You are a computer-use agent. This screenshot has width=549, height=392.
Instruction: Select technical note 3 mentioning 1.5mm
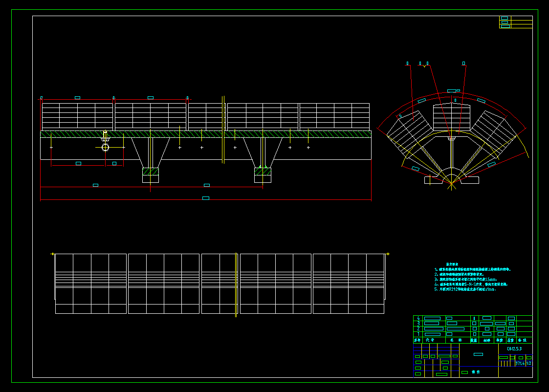coord(465,279)
